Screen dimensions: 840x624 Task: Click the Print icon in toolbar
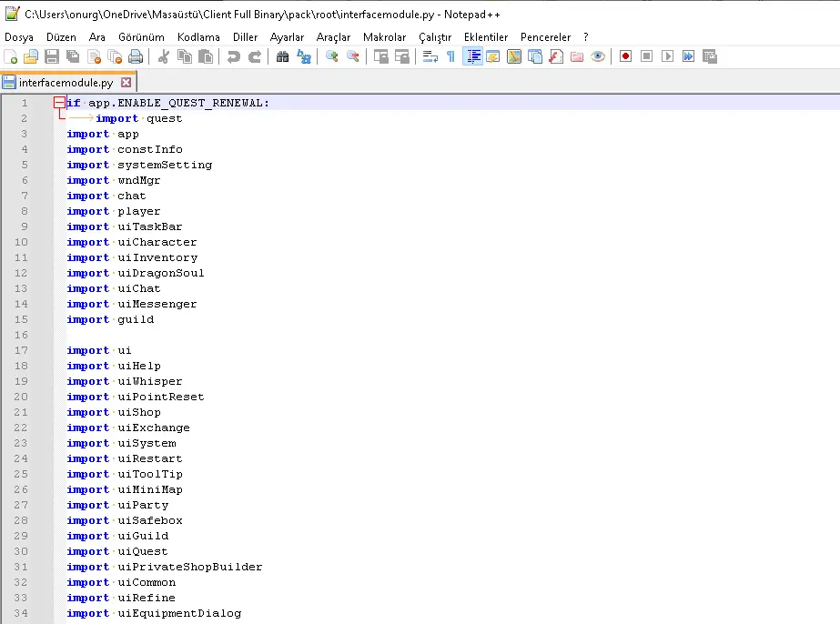[x=136, y=56]
